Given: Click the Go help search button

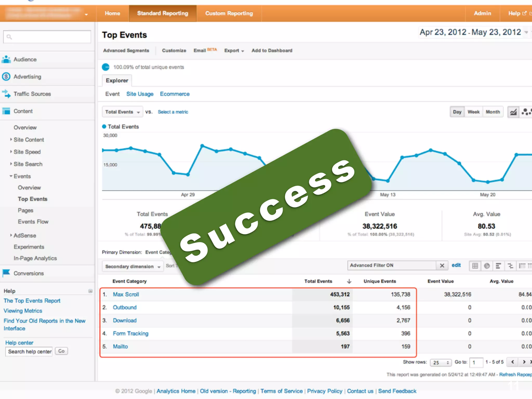Looking at the screenshot, I should click(x=61, y=351).
